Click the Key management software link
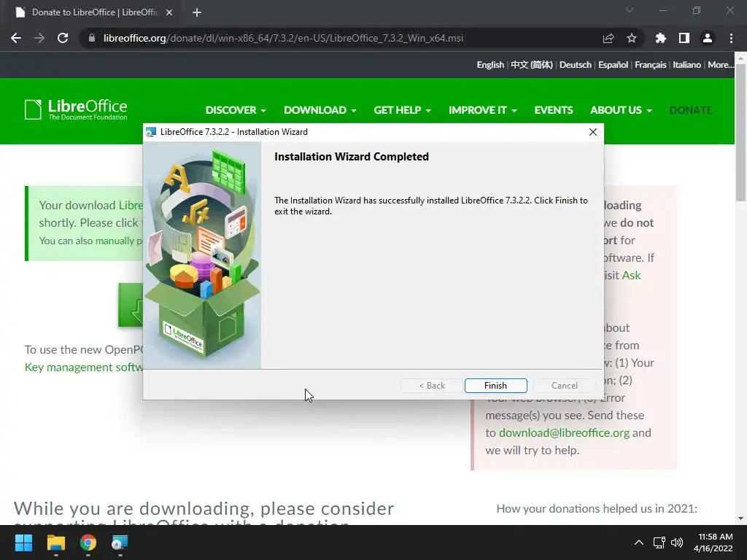Image resolution: width=747 pixels, height=560 pixels. pos(84,367)
